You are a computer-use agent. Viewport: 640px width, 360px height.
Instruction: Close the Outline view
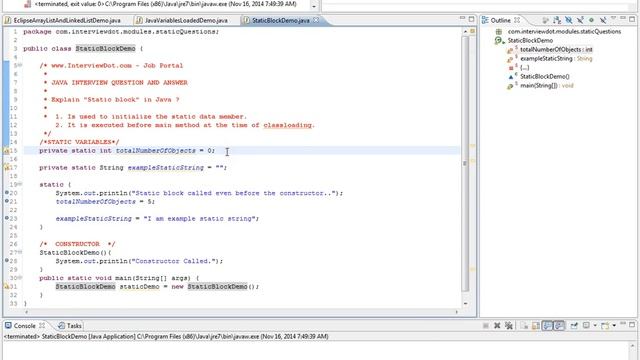coord(517,20)
